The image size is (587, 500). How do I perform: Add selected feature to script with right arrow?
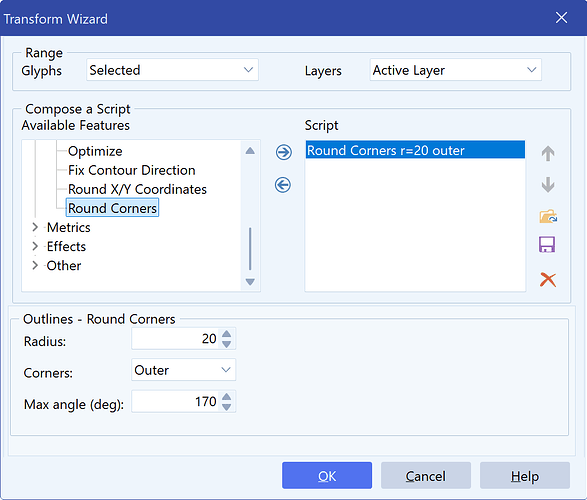[x=283, y=152]
